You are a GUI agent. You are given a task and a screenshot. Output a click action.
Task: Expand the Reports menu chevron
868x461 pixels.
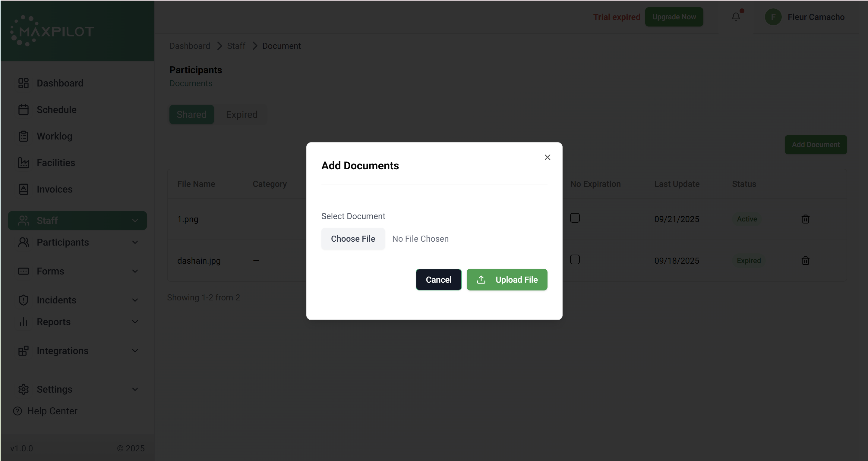(x=135, y=322)
